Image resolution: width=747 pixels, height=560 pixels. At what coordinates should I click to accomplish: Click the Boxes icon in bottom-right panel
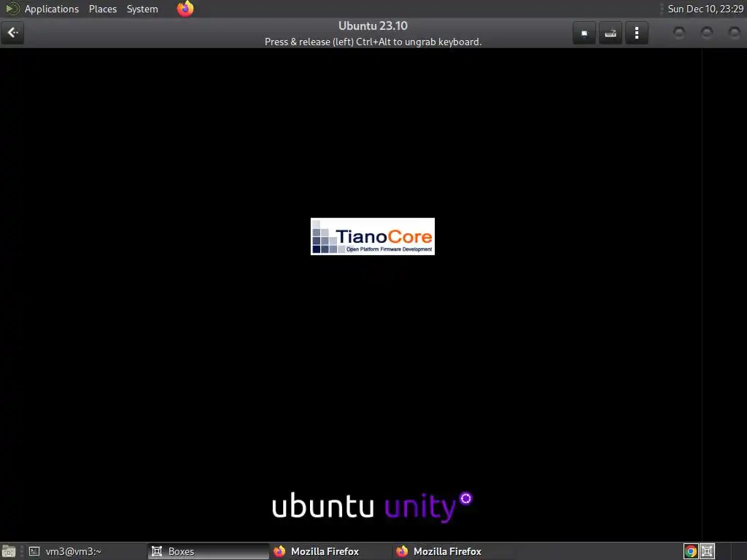coord(707,551)
